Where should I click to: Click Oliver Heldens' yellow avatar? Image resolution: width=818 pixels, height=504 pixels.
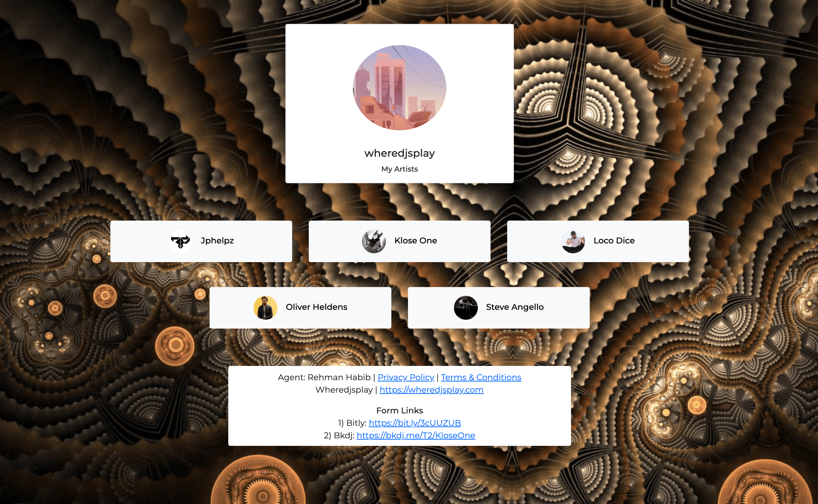pos(265,308)
